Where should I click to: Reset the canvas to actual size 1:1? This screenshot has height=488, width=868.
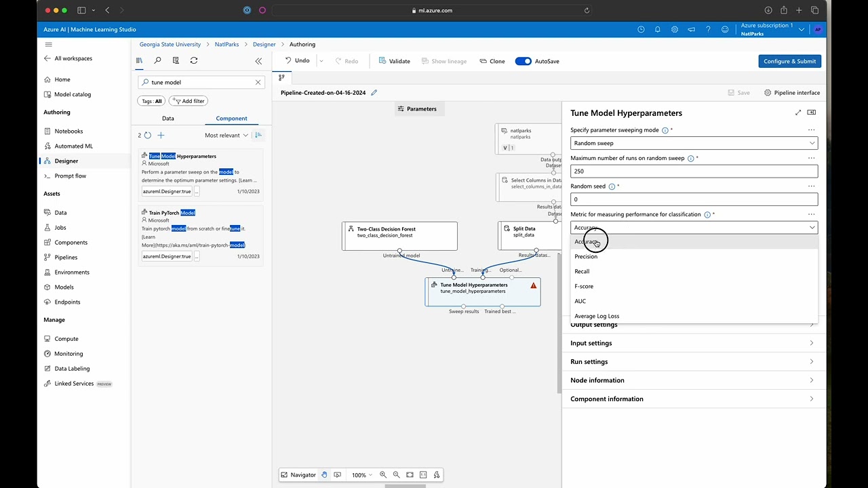(x=424, y=475)
